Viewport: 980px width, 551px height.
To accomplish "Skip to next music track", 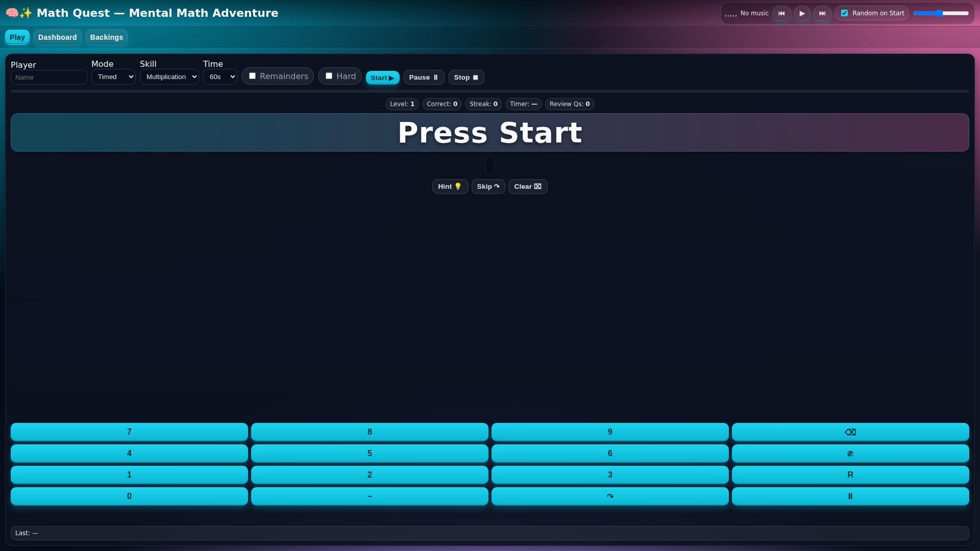I will [x=822, y=13].
